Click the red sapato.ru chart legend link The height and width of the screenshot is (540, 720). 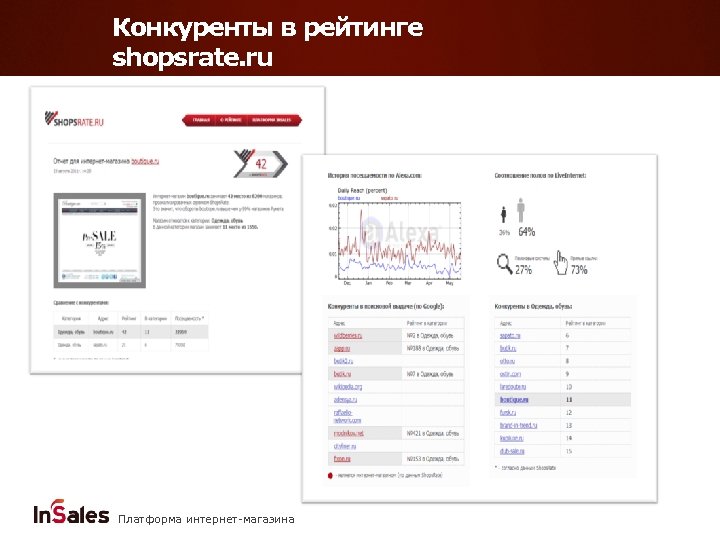point(389,198)
